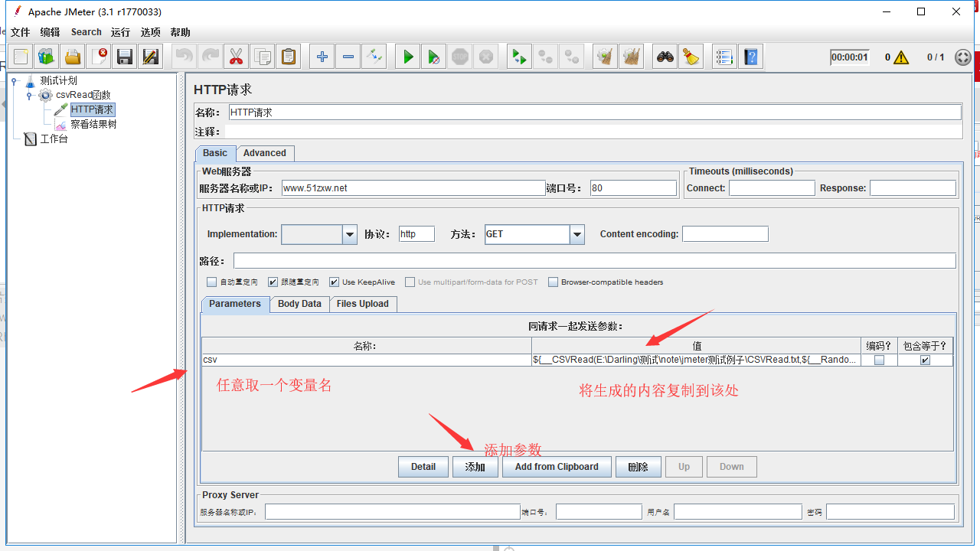980x551 pixels.
Task: Click the Save As icon with pencil
Action: [151, 57]
